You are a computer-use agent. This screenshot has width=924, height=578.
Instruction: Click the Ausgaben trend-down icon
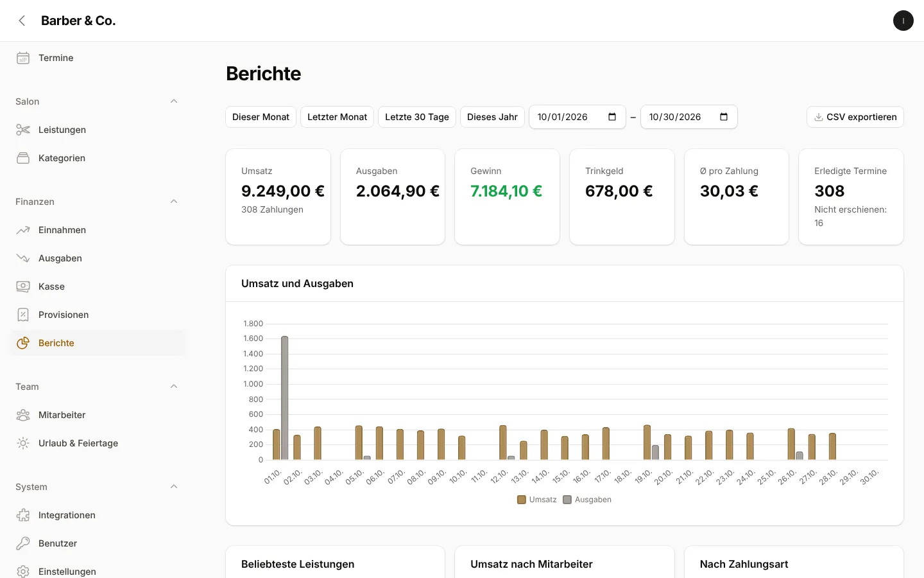(23, 258)
